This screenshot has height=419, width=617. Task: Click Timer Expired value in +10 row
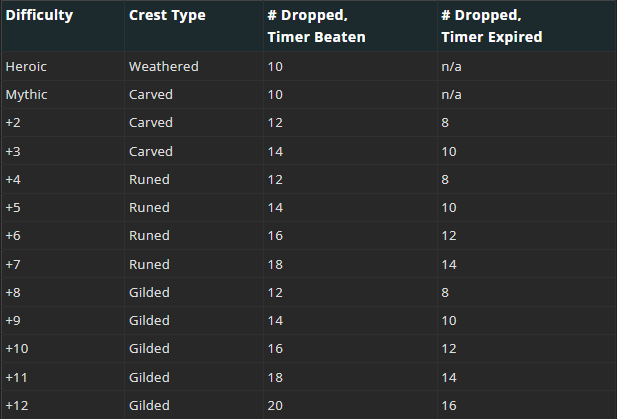click(x=449, y=349)
